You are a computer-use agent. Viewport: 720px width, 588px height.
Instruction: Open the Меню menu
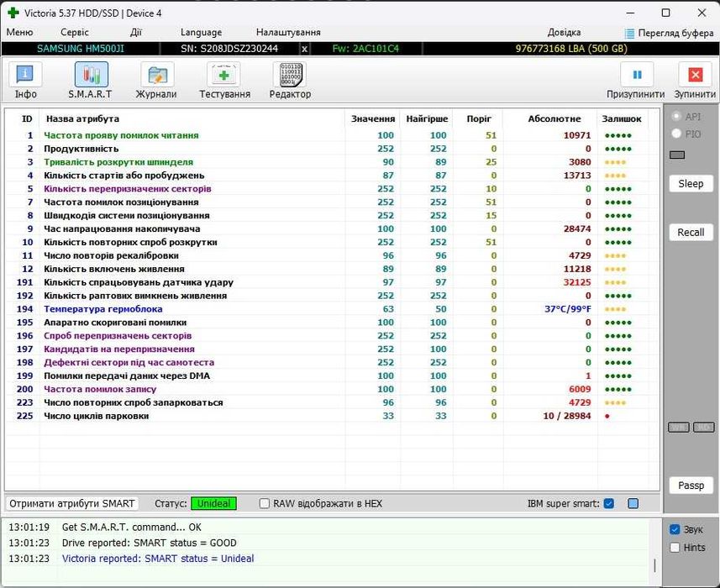click(x=20, y=32)
